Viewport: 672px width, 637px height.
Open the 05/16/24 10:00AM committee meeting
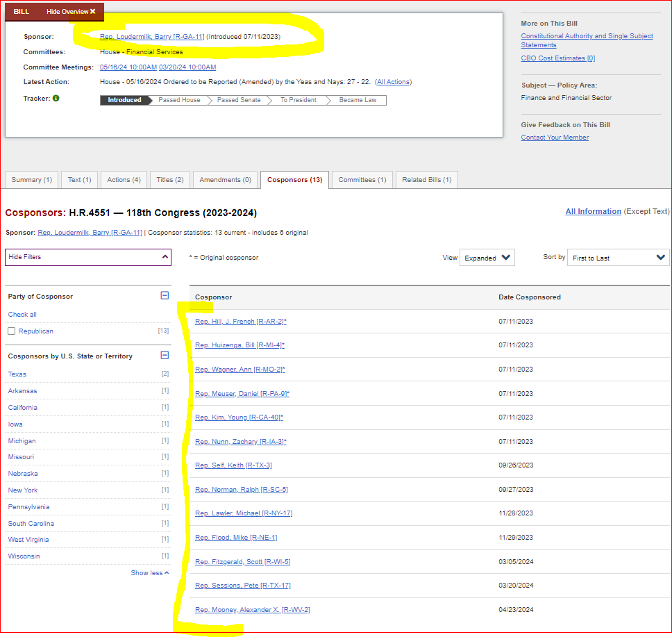[128, 67]
